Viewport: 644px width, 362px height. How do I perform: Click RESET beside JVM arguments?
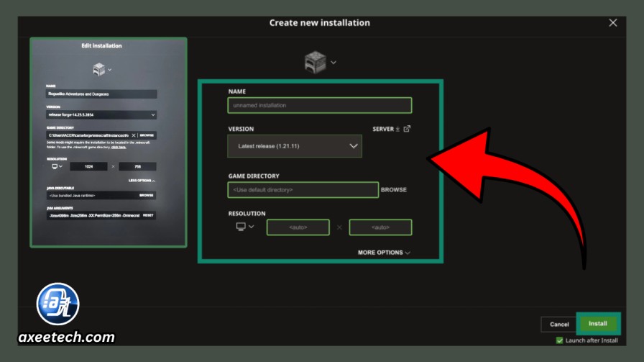point(148,216)
